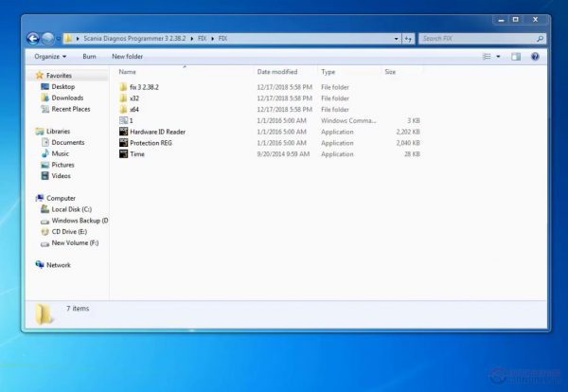Image resolution: width=568 pixels, height=392 pixels.
Task: Open the Organize menu
Action: click(x=50, y=57)
